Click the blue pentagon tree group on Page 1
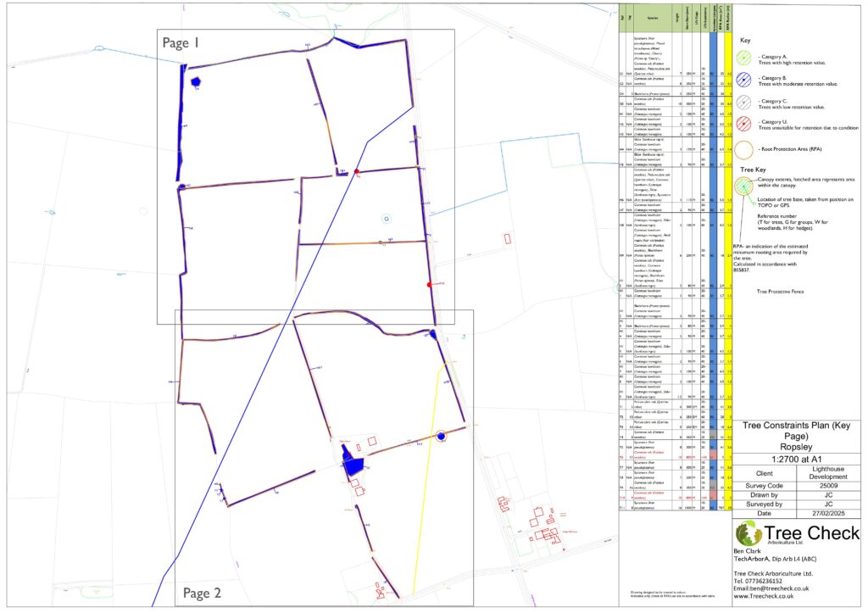 [197, 82]
